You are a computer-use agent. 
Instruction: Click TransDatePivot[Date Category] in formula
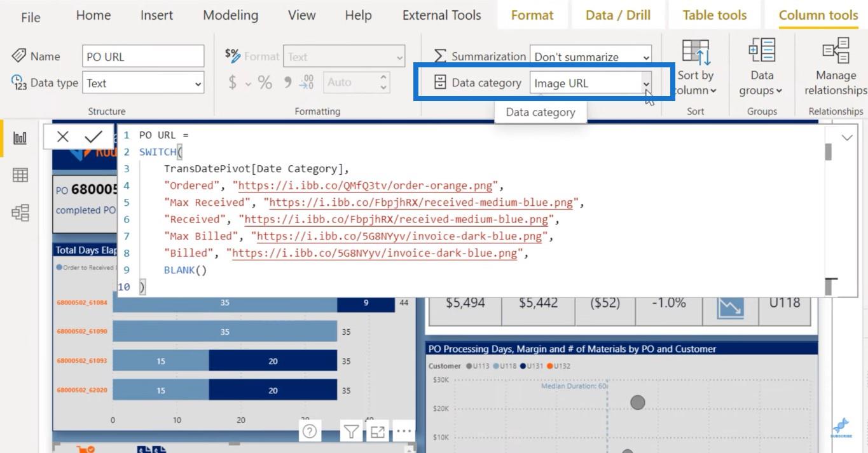[253, 168]
